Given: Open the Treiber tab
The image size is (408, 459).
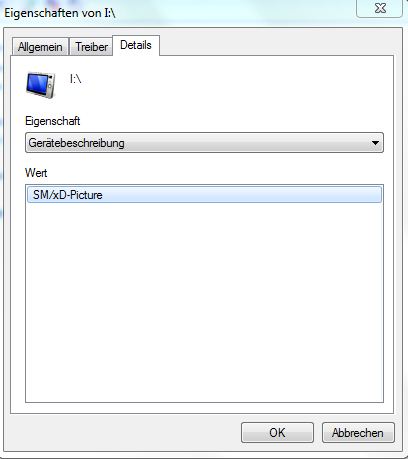Looking at the screenshot, I should [x=91, y=47].
